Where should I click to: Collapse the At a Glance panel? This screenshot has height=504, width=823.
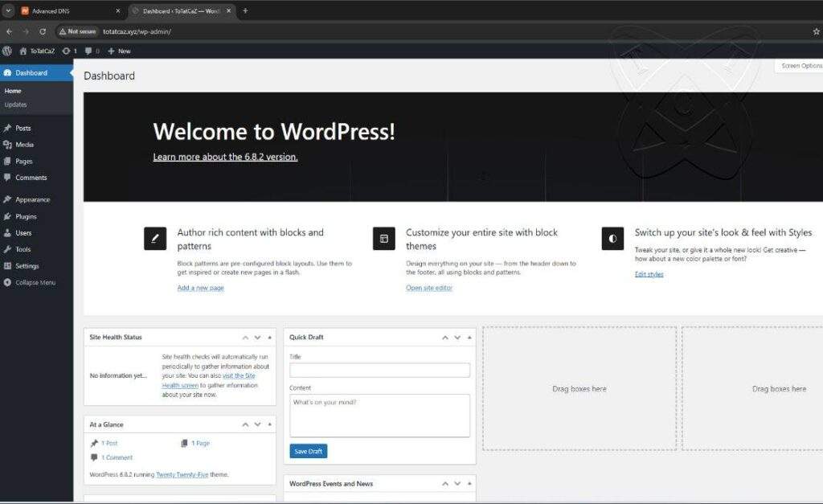[270, 424]
